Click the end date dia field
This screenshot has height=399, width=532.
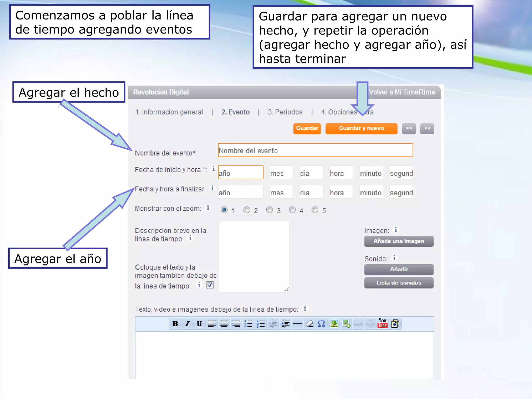click(311, 192)
